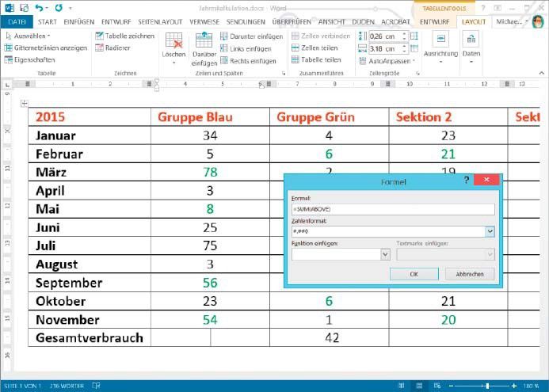The width and height of the screenshot is (549, 392).
Task: Click the Word application icon
Action: [x=9, y=7]
